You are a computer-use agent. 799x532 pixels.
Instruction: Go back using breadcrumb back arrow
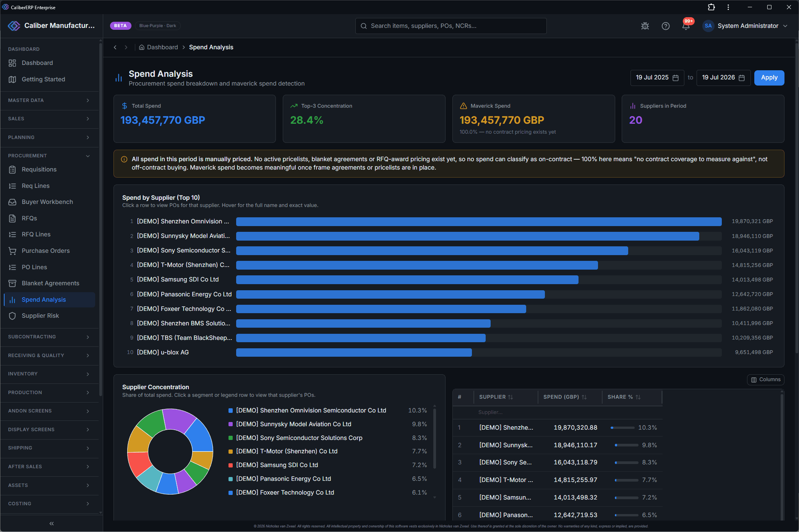click(115, 47)
